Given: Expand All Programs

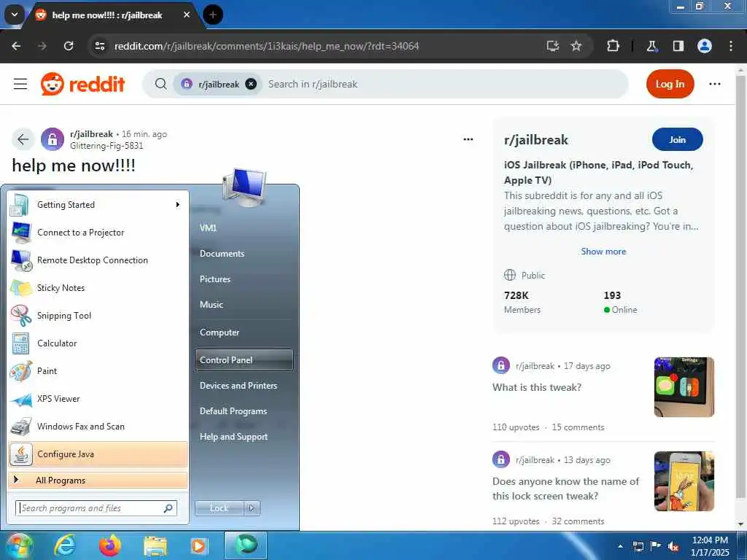Looking at the screenshot, I should (x=98, y=480).
